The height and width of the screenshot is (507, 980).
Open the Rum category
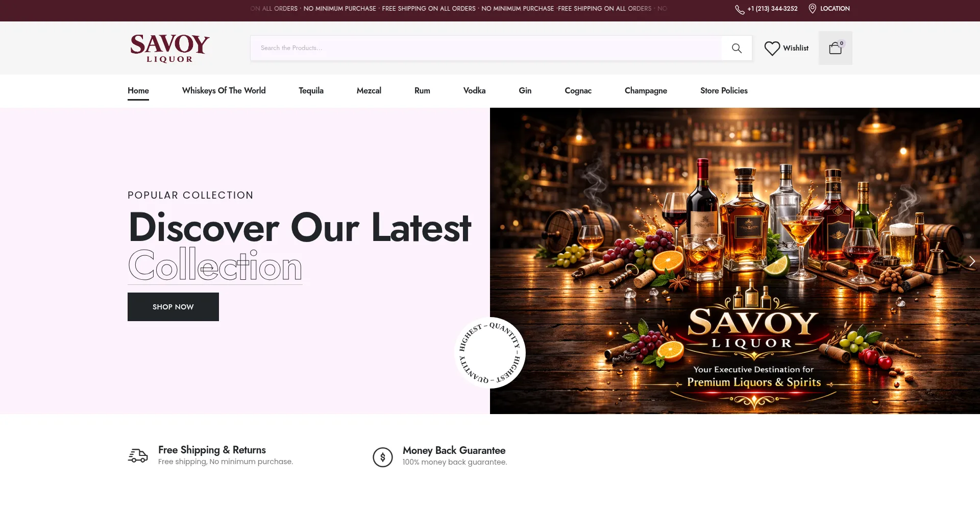point(422,90)
